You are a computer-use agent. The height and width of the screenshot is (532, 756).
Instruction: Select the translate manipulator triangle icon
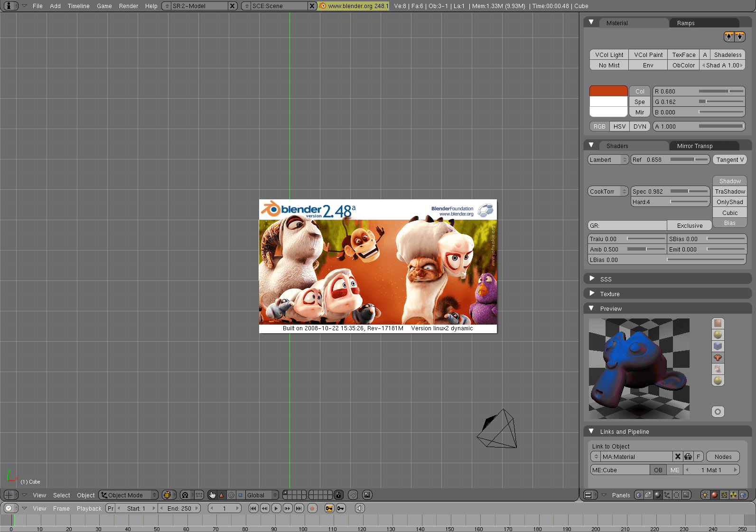point(221,495)
